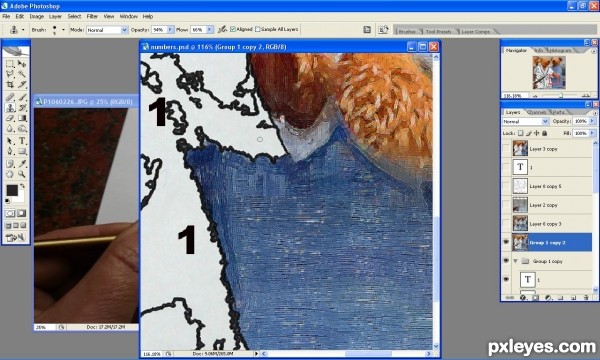
Task: Select the Dodge tool
Action: (x=22, y=129)
